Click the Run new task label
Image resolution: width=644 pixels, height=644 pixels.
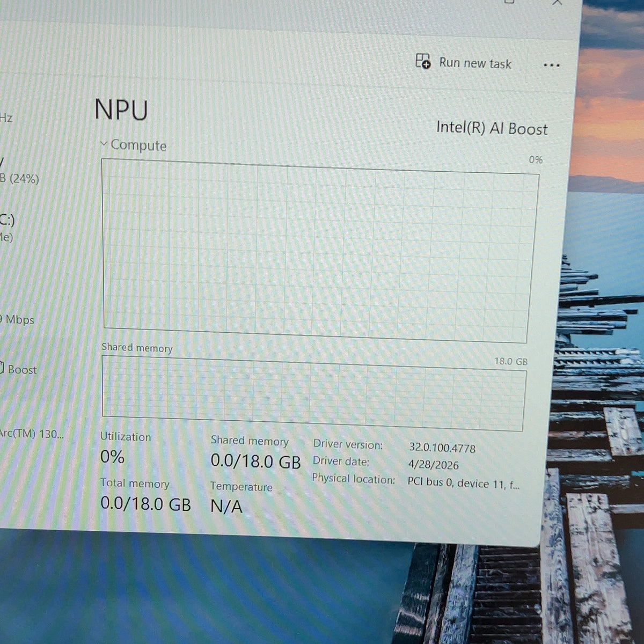[475, 63]
